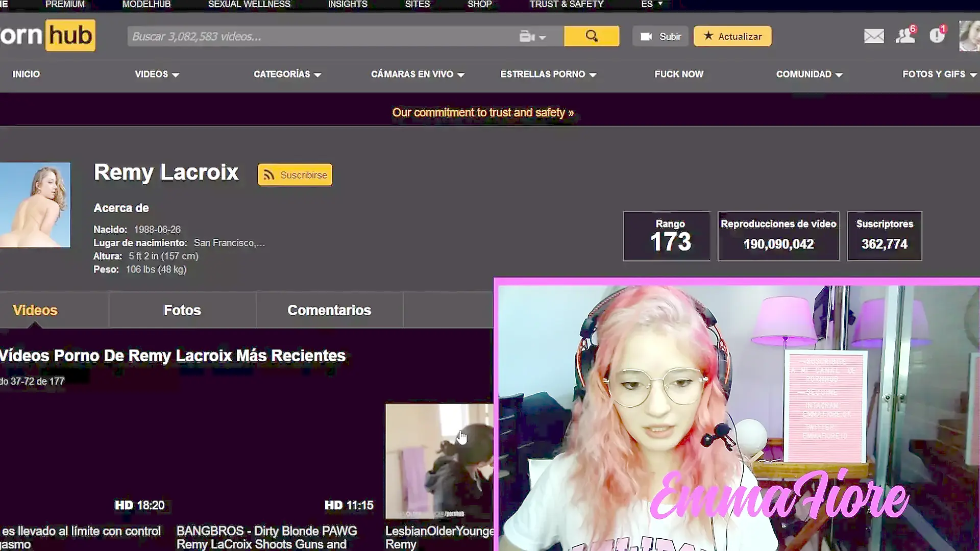Click the camera icon in Subir button
This screenshot has height=551, width=980.
click(646, 37)
